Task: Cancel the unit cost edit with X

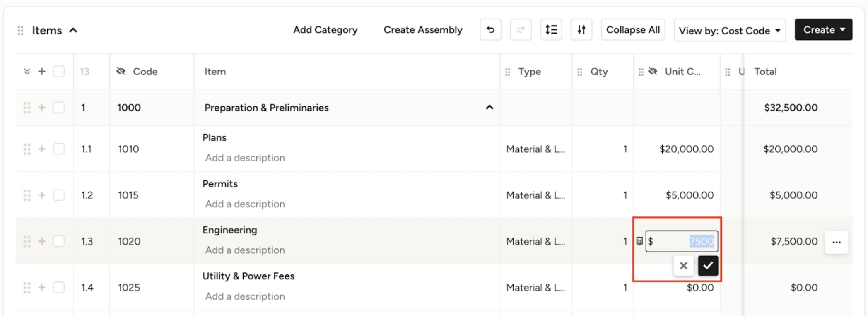Action: tap(683, 266)
